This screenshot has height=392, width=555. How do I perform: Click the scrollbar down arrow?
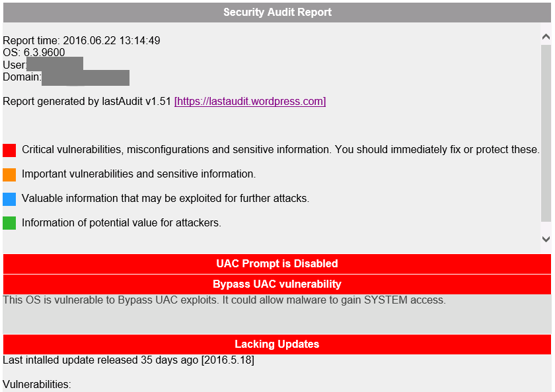(546, 239)
